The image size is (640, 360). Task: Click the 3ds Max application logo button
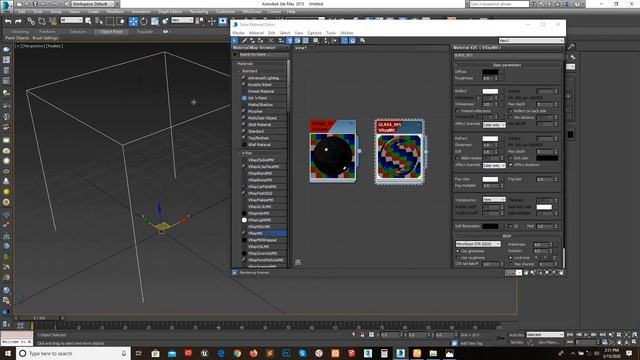[6, 5]
